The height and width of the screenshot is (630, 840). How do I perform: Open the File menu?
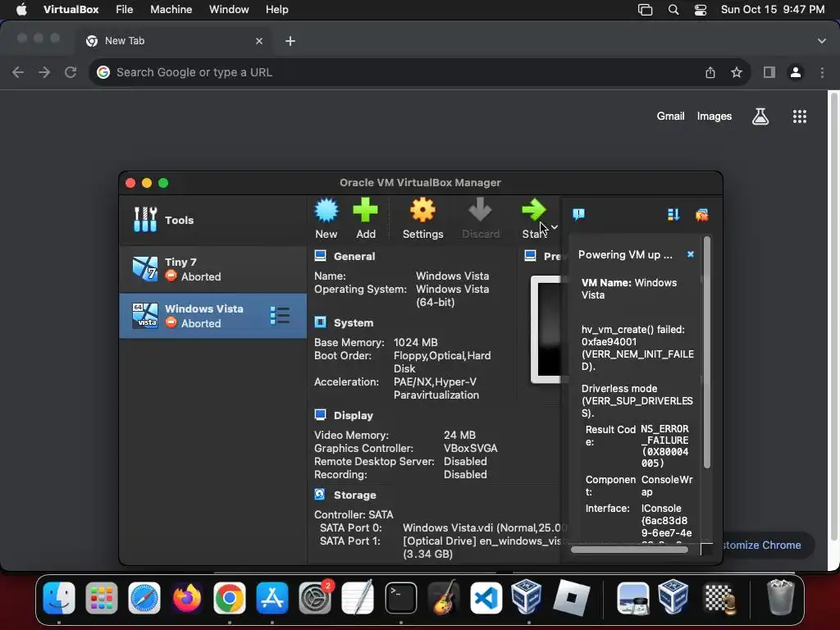(x=125, y=10)
